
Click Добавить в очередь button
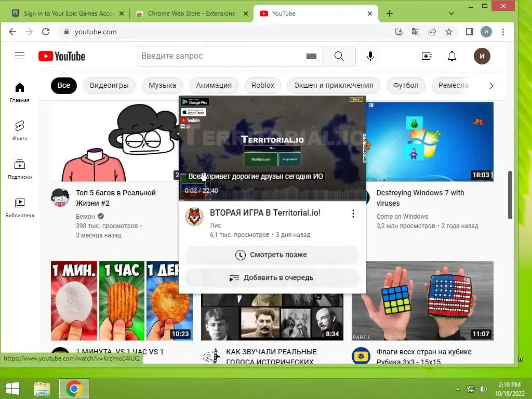pos(272,278)
